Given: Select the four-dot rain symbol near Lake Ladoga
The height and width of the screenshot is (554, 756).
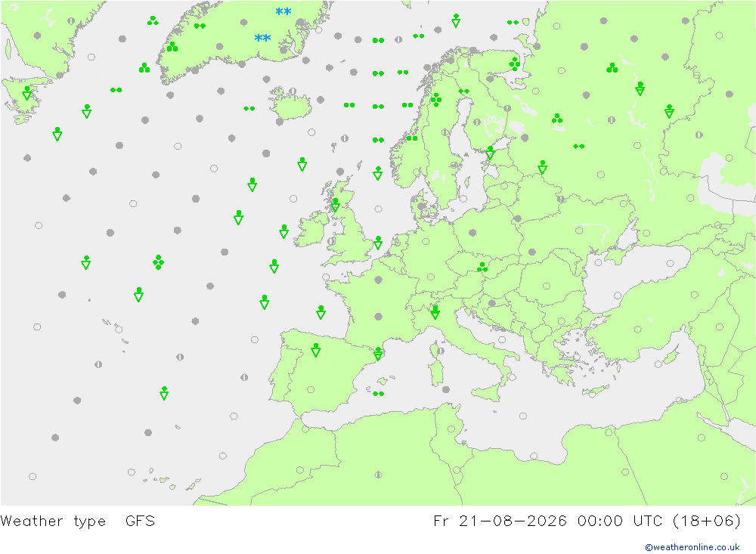Looking at the screenshot, I should pyautogui.click(x=514, y=63).
